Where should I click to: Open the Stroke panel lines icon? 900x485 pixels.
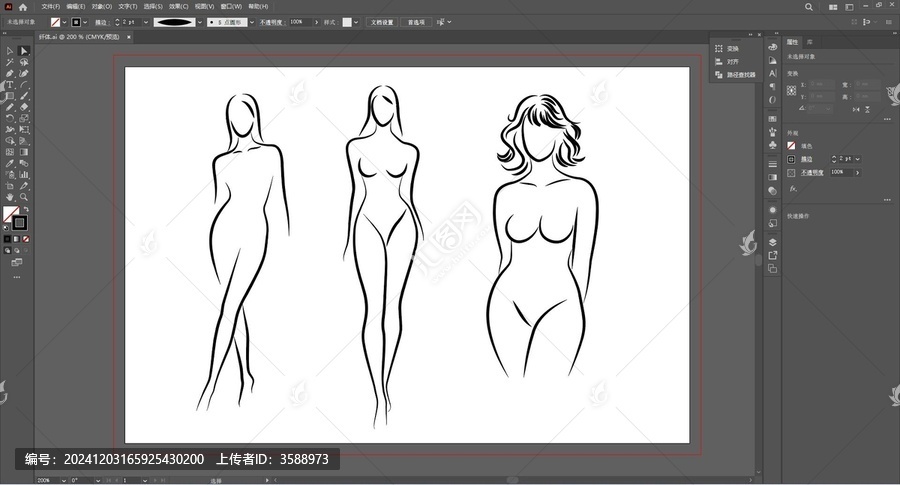[773, 164]
